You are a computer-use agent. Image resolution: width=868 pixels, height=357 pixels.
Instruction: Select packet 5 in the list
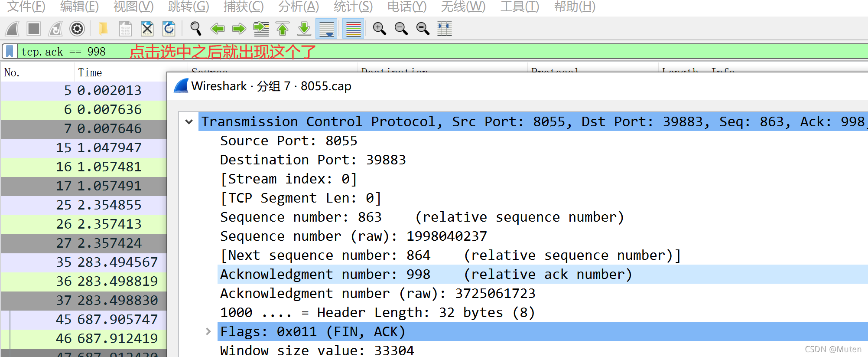pyautogui.click(x=84, y=91)
